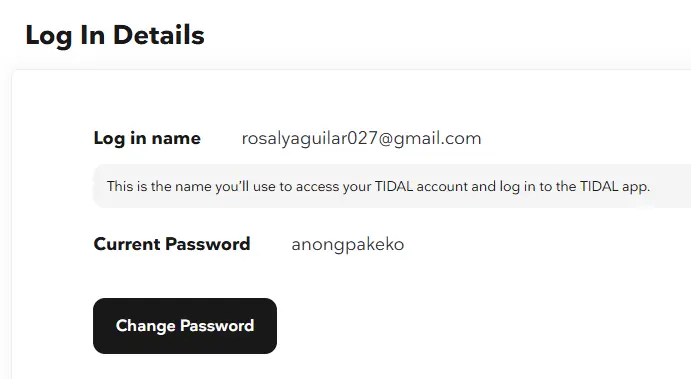
Task: Click the words TIDAL account in the notice
Action: (421, 186)
